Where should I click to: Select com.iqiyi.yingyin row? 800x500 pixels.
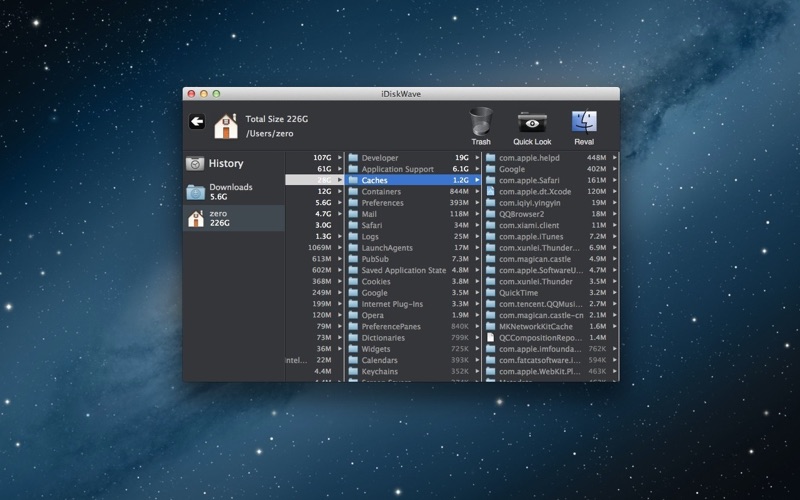[x=551, y=203]
